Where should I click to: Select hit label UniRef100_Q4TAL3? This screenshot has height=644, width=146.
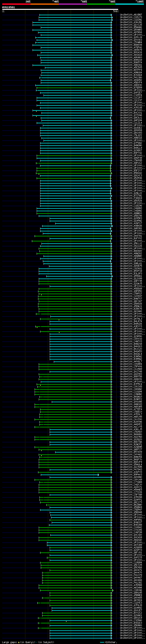tap(131, 319)
